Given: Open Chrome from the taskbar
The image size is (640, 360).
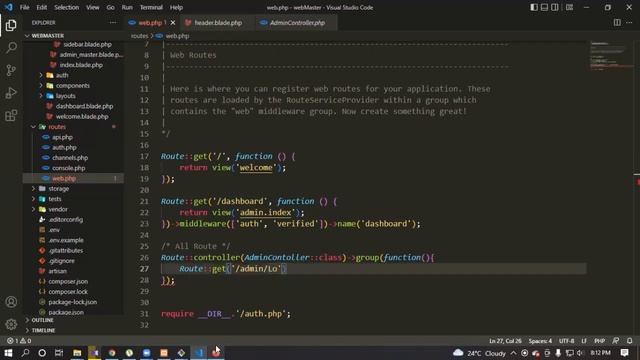Looking at the screenshot, I should click(x=112, y=353).
